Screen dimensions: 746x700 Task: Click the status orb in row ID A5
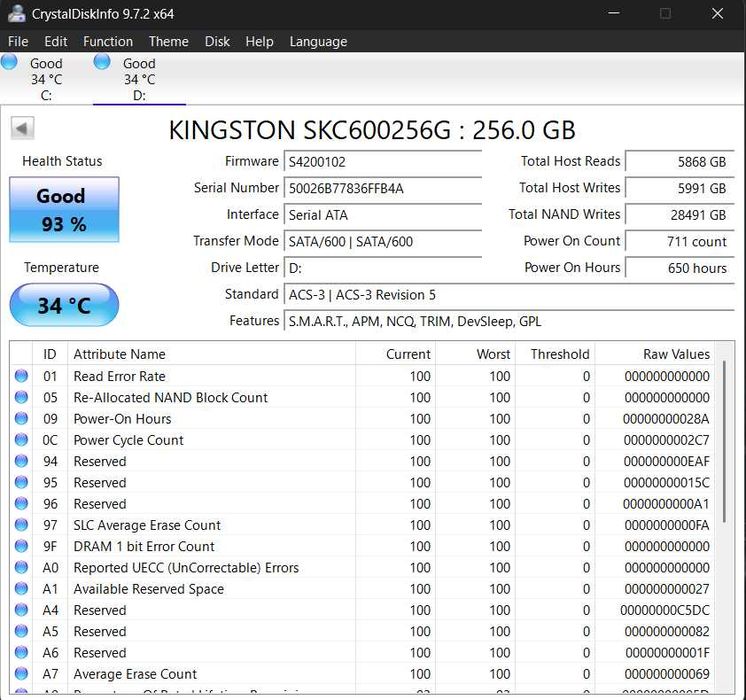(x=21, y=631)
